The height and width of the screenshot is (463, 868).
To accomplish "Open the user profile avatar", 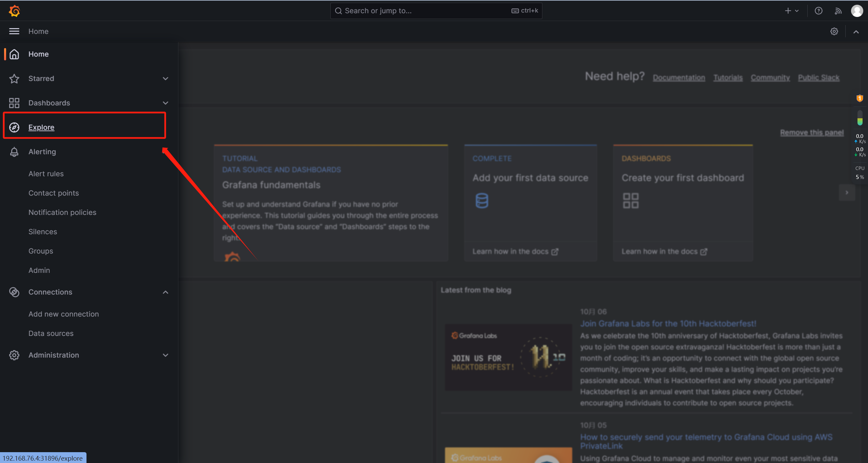I will 857,11.
